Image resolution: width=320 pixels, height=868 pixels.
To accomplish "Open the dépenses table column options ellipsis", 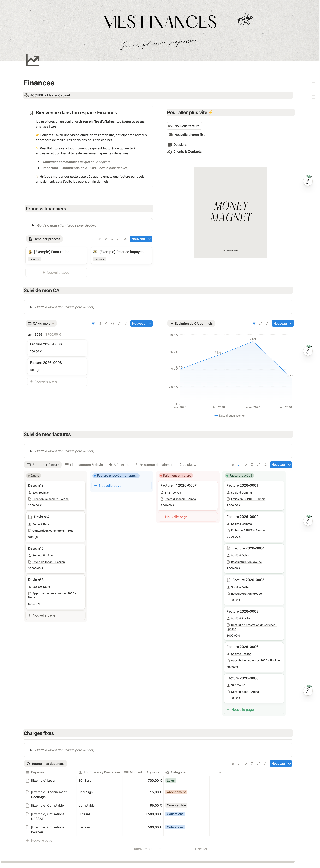I will (219, 772).
